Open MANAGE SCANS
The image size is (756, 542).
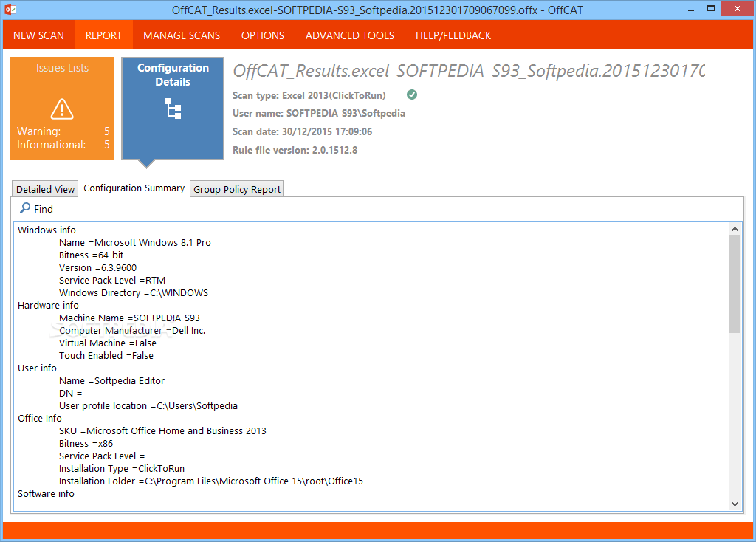182,35
